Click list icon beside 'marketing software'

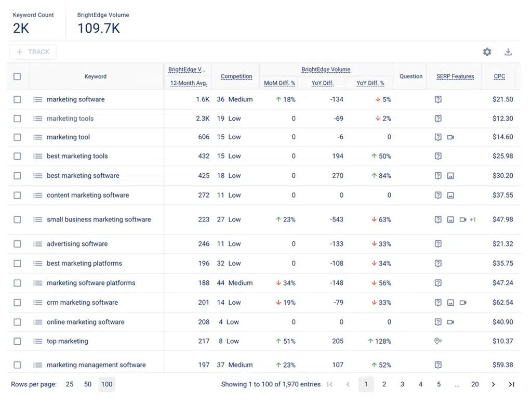click(x=37, y=99)
